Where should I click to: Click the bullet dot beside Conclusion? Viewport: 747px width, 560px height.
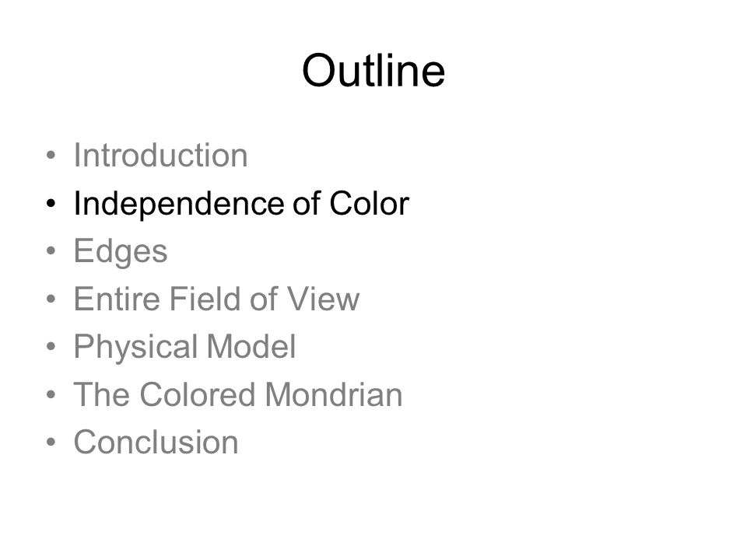click(x=51, y=442)
